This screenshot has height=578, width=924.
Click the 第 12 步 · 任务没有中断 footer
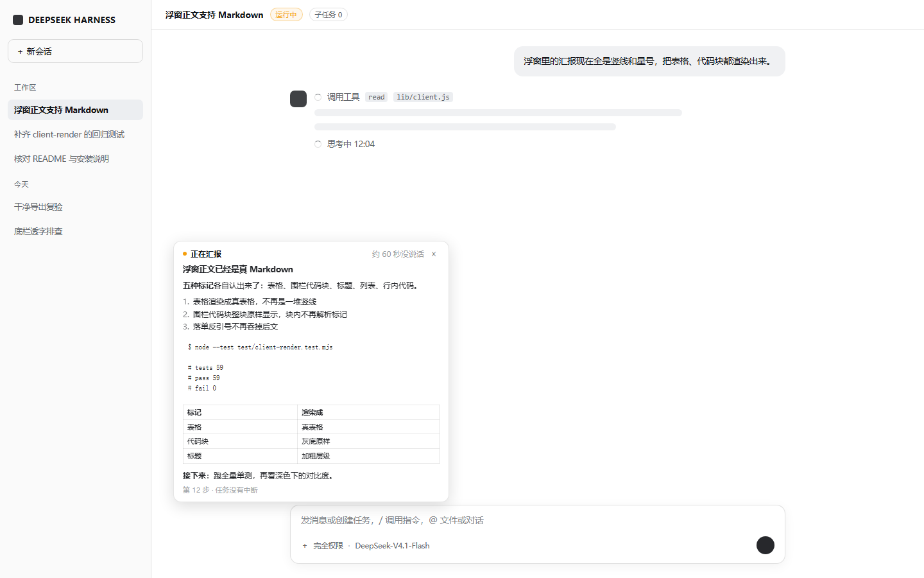click(221, 490)
